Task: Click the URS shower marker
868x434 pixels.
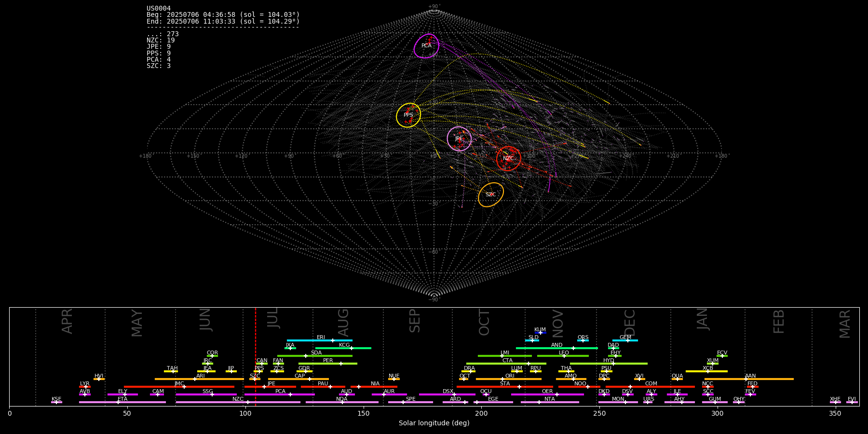Action: 648,402
